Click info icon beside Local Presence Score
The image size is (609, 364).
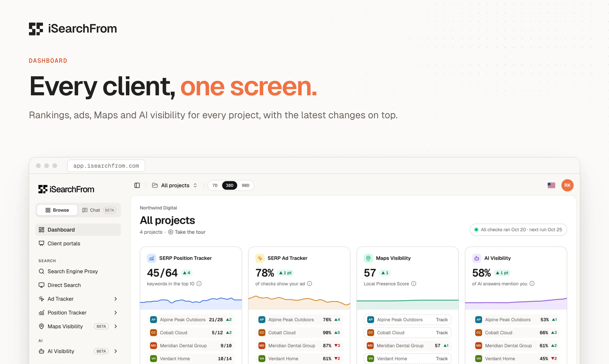coord(414,284)
